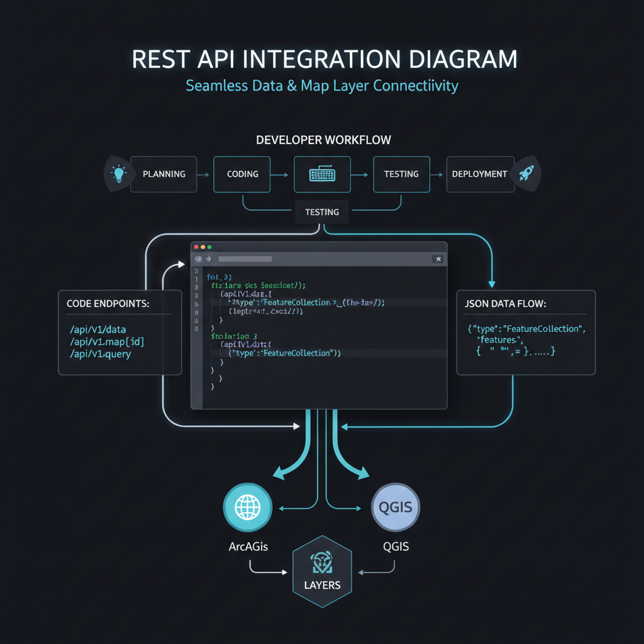Viewport: 644px width, 644px height.
Task: Click the lightbulb icon beside Planning
Action: coord(119,174)
